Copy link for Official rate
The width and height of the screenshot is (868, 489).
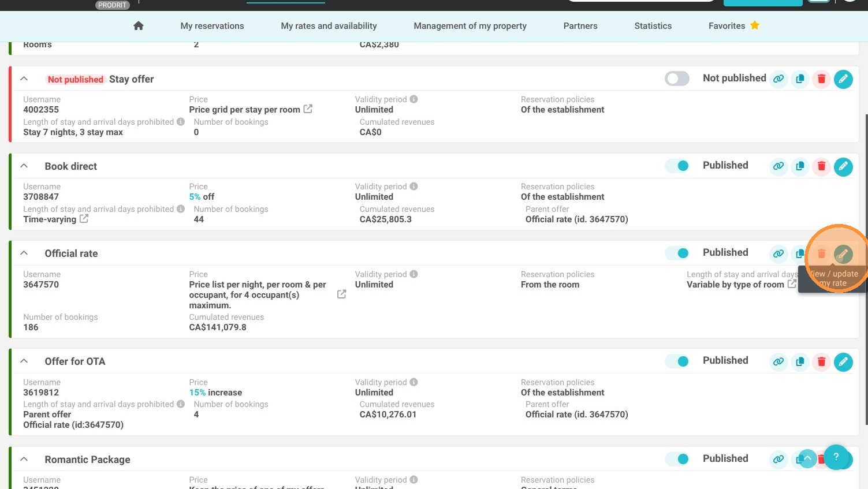[778, 253]
